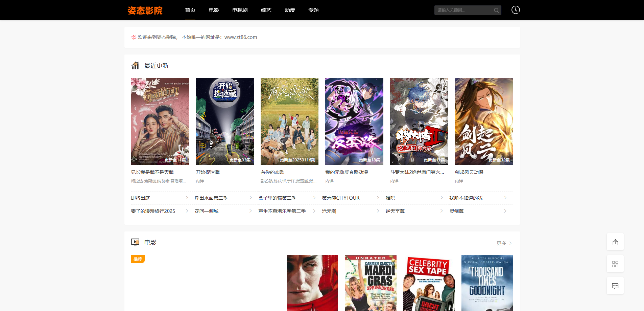Expand the 即将出庭 entry arrow

click(187, 198)
